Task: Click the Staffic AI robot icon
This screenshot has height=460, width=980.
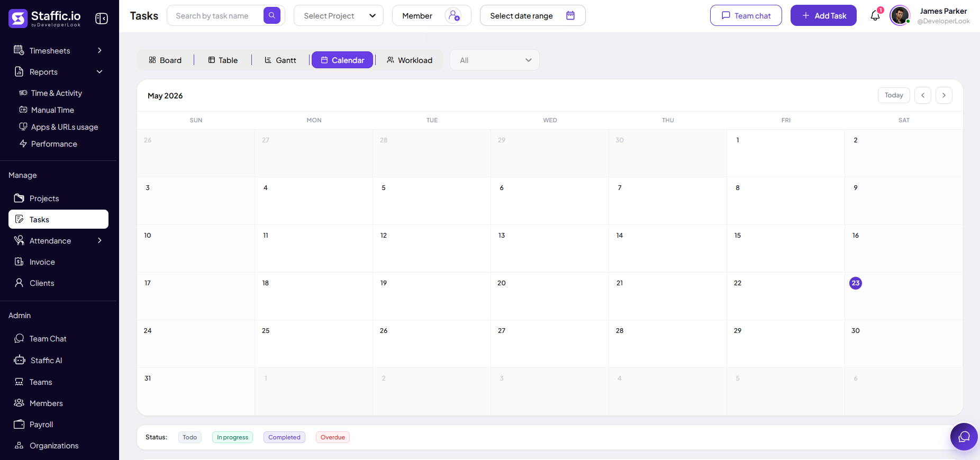Action: pyautogui.click(x=20, y=360)
